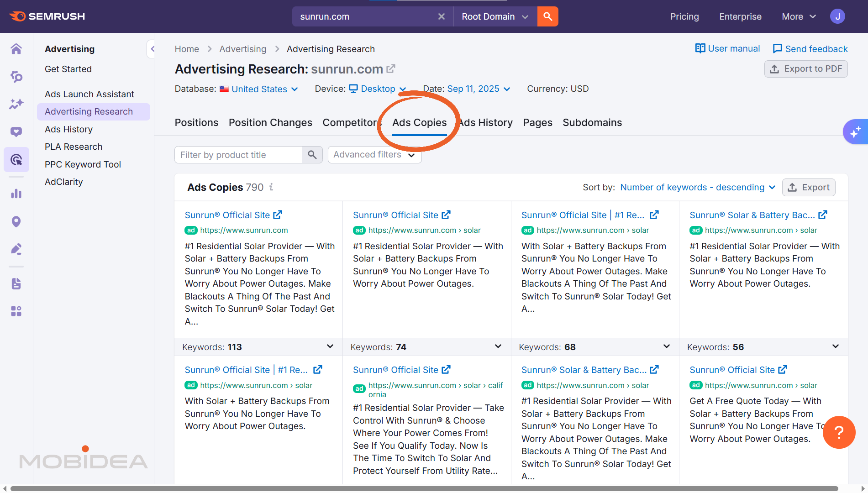Switch to the Positions tab
This screenshot has width=868, height=493.
(196, 122)
